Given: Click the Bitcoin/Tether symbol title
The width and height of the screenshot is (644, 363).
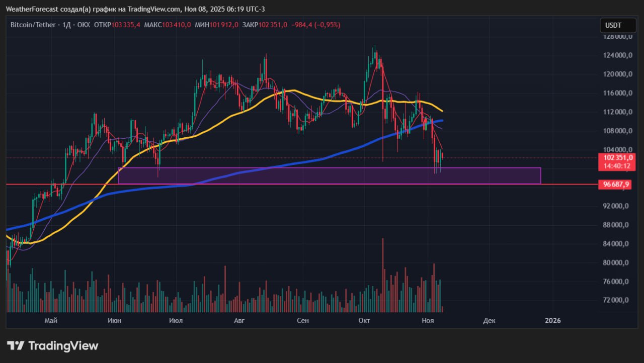Looking at the screenshot, I should [33, 25].
